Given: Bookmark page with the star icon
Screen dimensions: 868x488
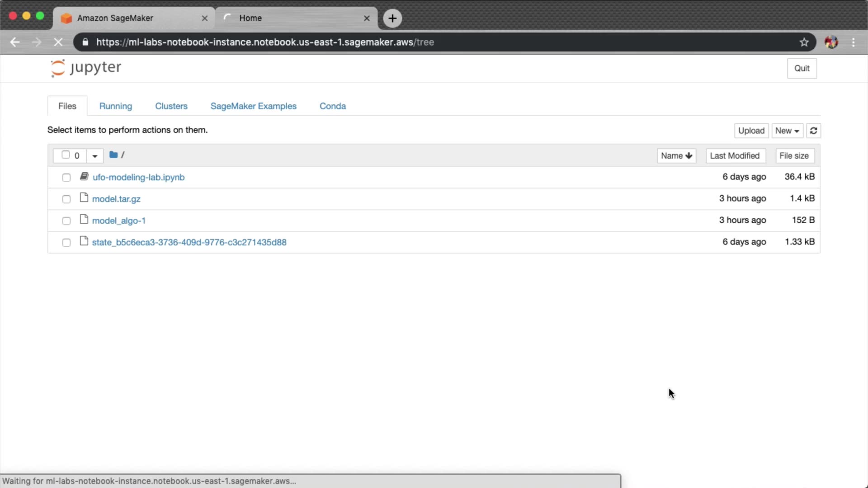Looking at the screenshot, I should coord(804,42).
